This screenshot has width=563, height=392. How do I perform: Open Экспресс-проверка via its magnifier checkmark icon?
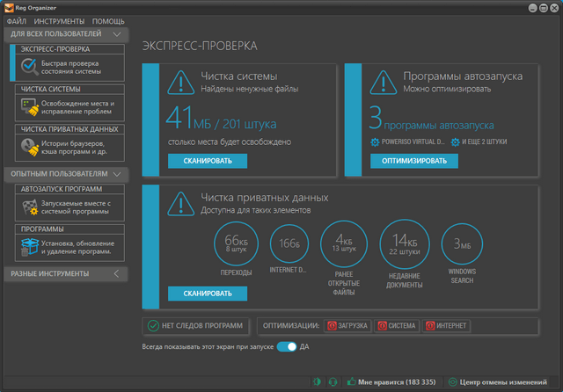pos(30,66)
